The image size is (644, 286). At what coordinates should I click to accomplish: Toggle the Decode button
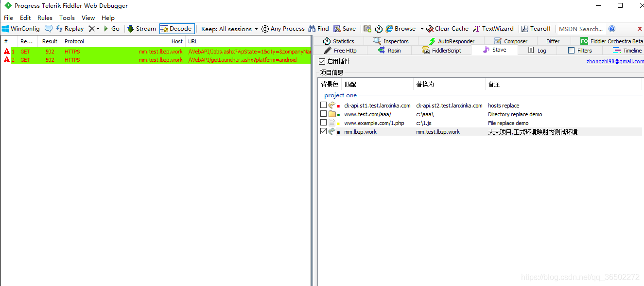tap(177, 29)
